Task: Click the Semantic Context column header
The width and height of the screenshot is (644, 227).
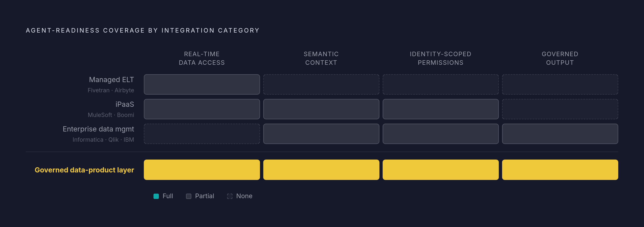Action: [321, 58]
